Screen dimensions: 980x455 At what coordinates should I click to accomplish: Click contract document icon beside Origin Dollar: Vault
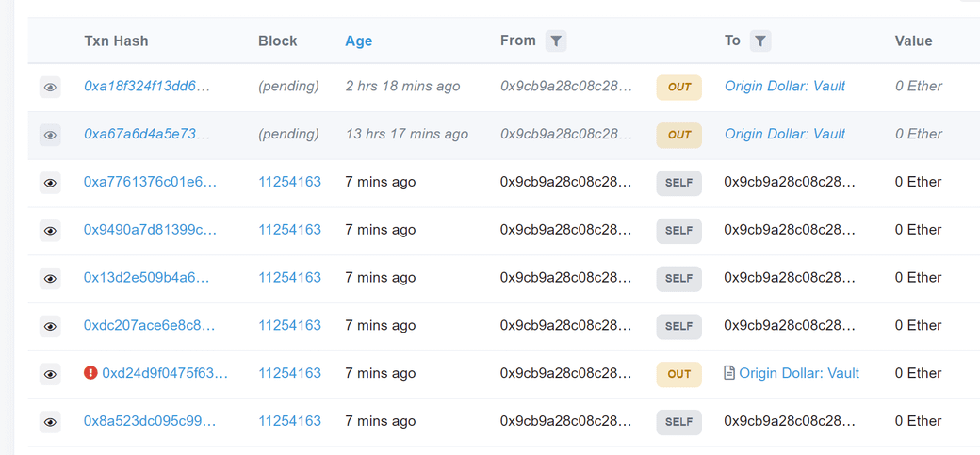(728, 373)
